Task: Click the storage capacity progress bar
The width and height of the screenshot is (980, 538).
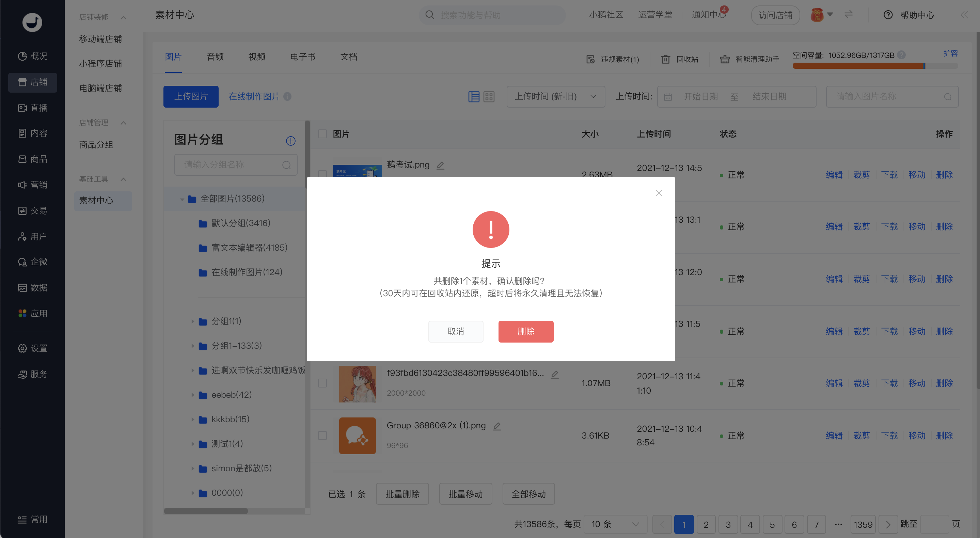Action: pos(875,66)
